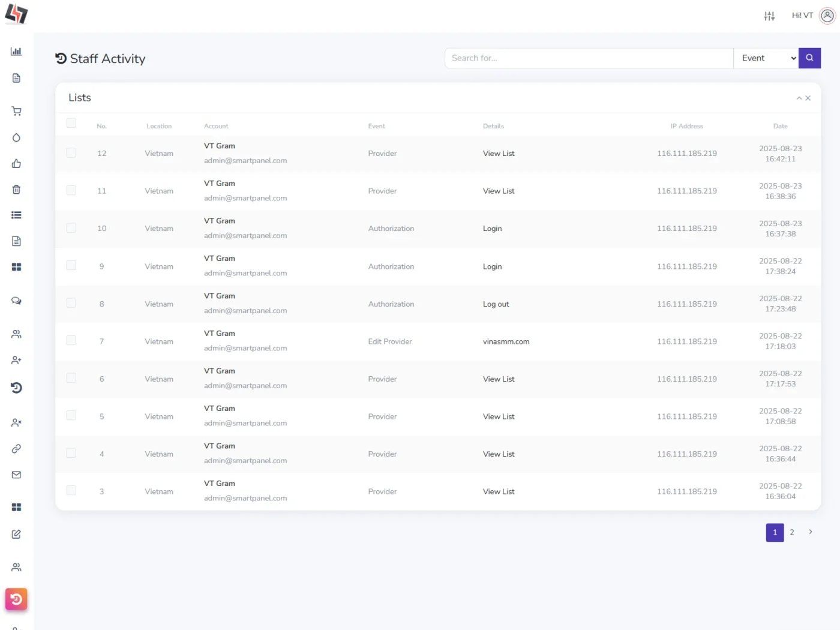
Task: Collapse the Lists panel with the chevron
Action: [799, 98]
